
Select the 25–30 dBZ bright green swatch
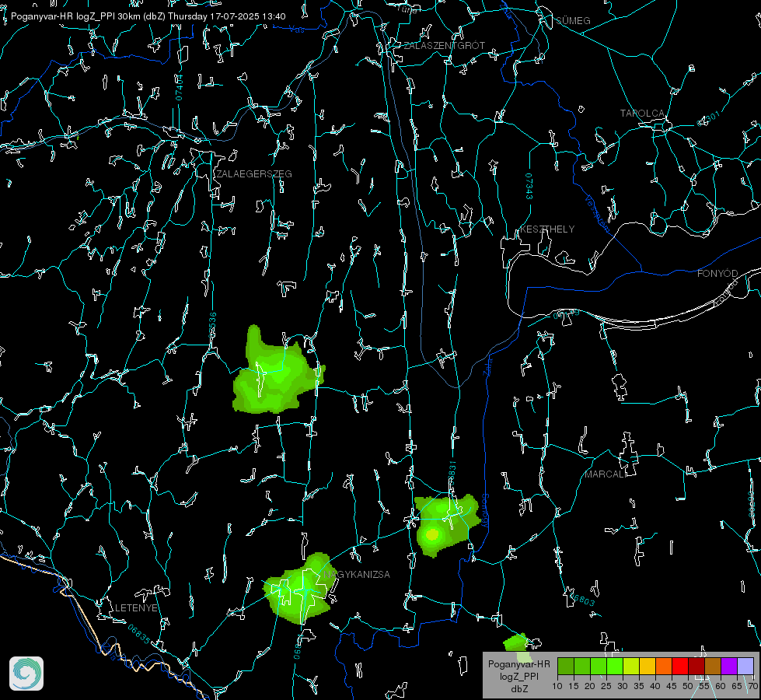[x=615, y=666]
